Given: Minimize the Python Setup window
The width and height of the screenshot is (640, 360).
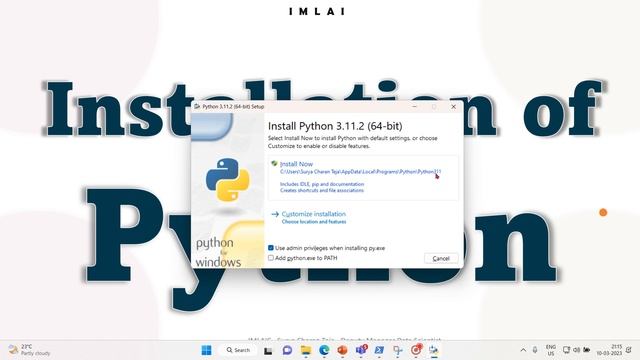Looking at the screenshot, I should coord(415,107).
